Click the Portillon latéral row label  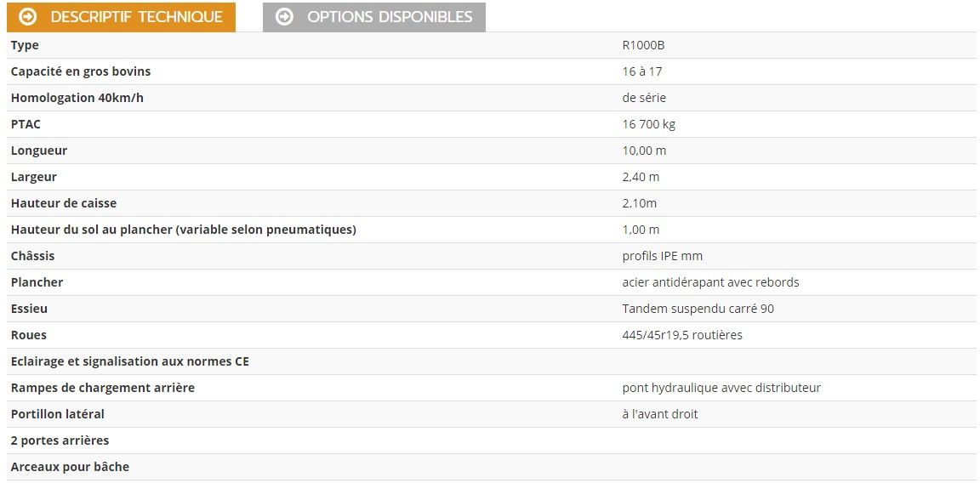[x=58, y=414]
